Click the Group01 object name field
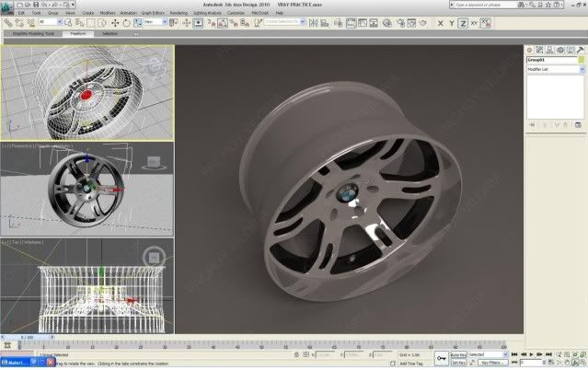The image size is (588, 370). tap(552, 60)
